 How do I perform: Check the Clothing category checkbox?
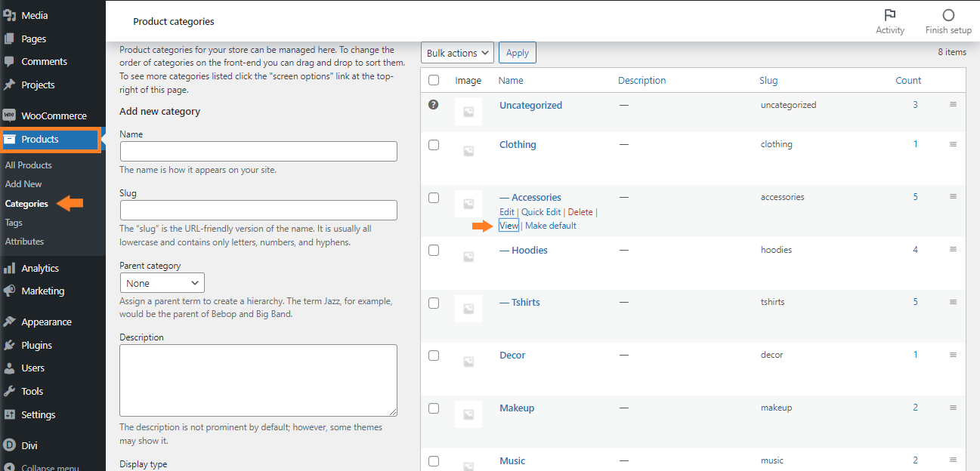[x=434, y=145]
